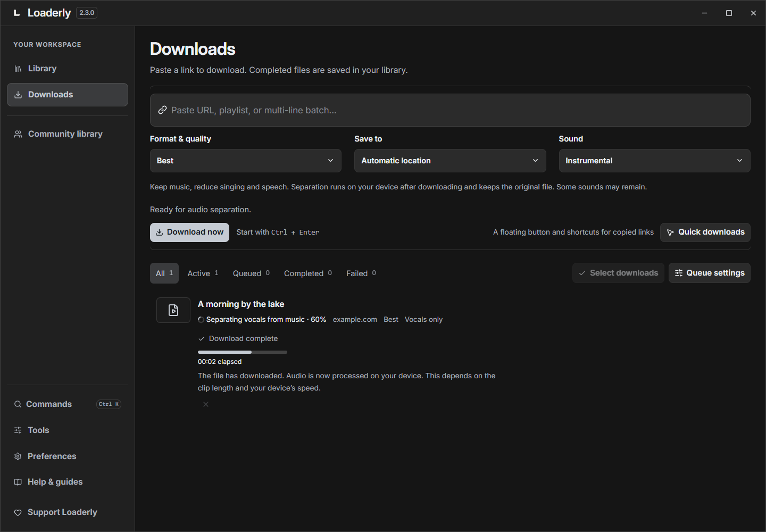Click the Preferences gear icon
This screenshot has width=766, height=532.
pyautogui.click(x=18, y=456)
